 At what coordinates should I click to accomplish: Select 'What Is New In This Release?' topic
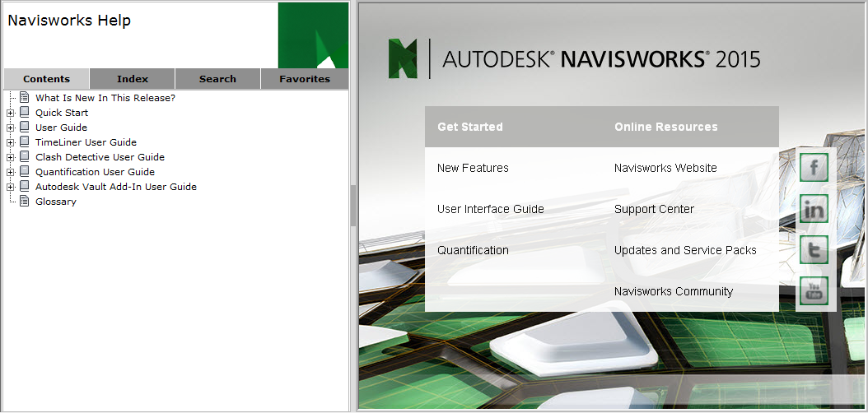pos(105,98)
